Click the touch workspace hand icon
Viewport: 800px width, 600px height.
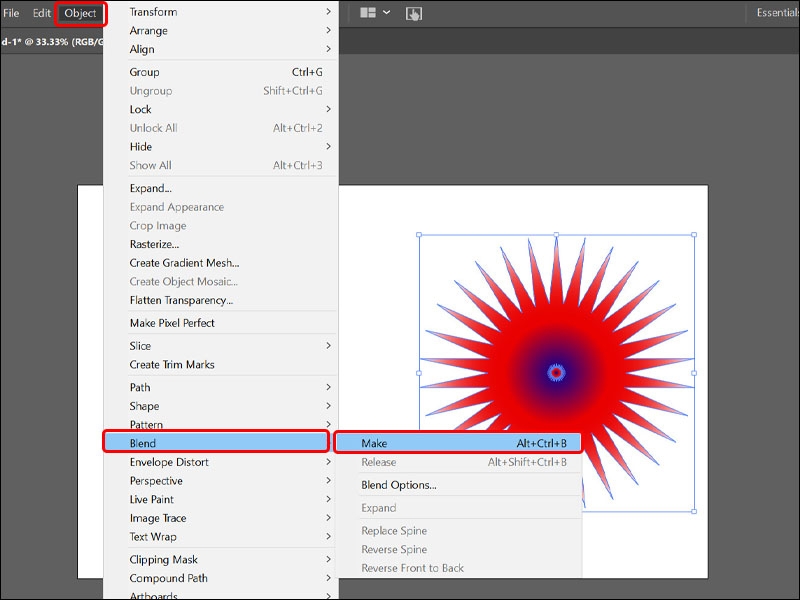413,13
